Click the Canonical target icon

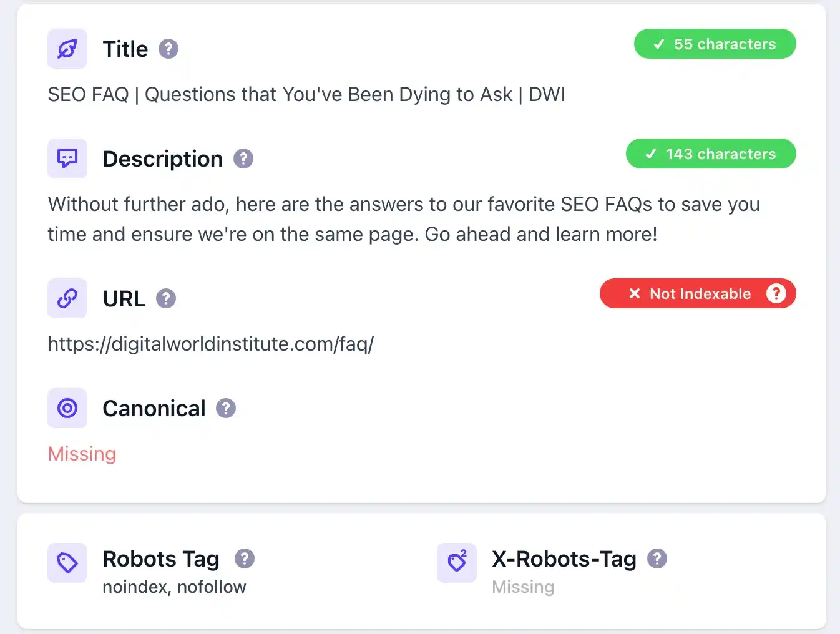[67, 408]
